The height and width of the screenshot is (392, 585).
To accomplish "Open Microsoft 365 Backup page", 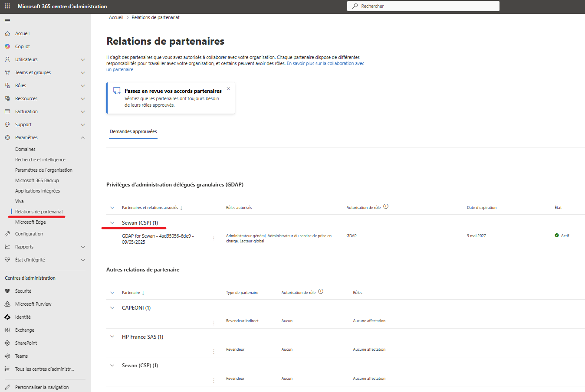I will [x=37, y=180].
